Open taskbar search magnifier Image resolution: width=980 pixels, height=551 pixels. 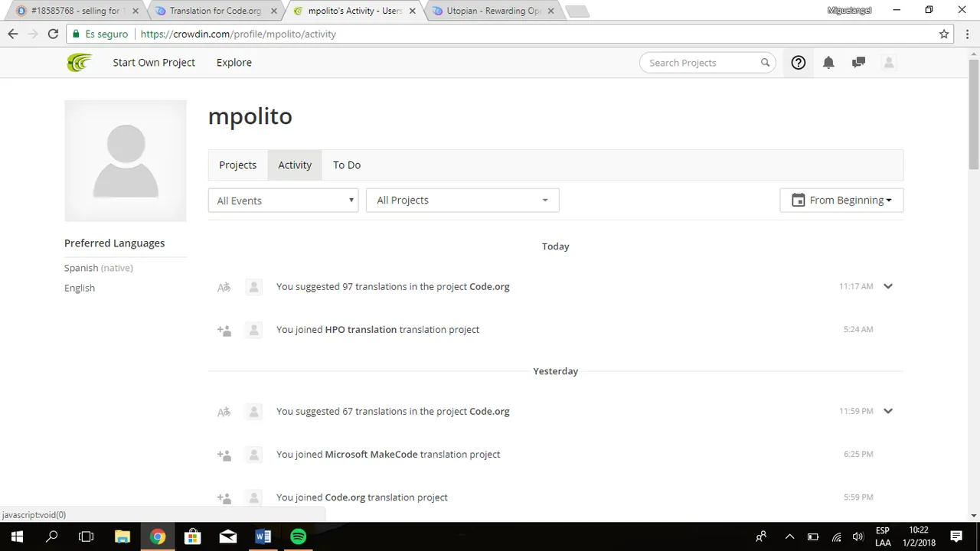(x=52, y=536)
